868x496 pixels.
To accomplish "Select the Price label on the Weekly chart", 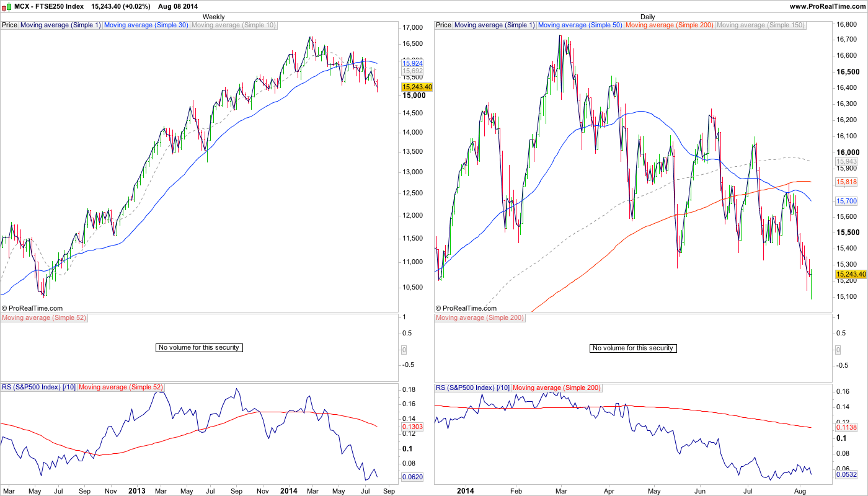I will (x=10, y=25).
